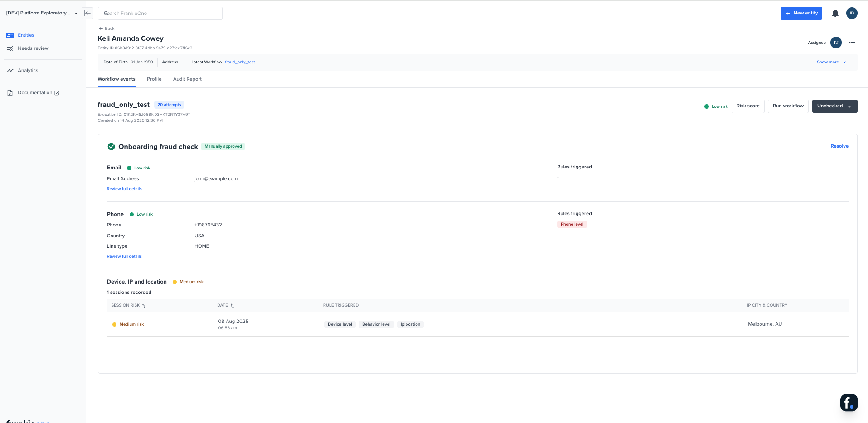Click the Analytics chart icon
The width and height of the screenshot is (868, 423).
[10, 71]
